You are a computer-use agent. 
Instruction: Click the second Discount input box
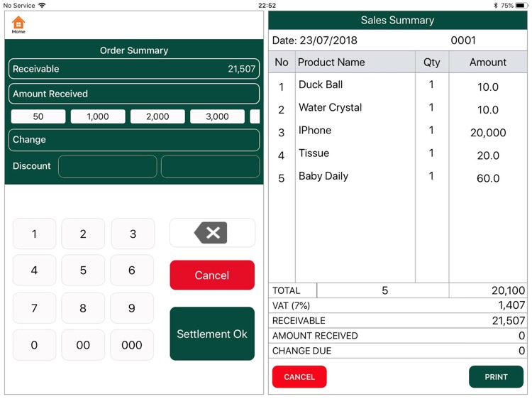click(211, 166)
